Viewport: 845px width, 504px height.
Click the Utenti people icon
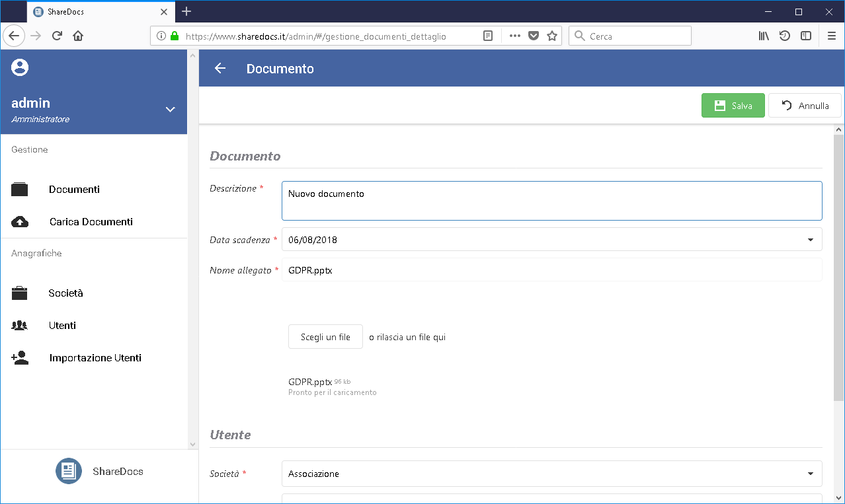click(x=20, y=326)
